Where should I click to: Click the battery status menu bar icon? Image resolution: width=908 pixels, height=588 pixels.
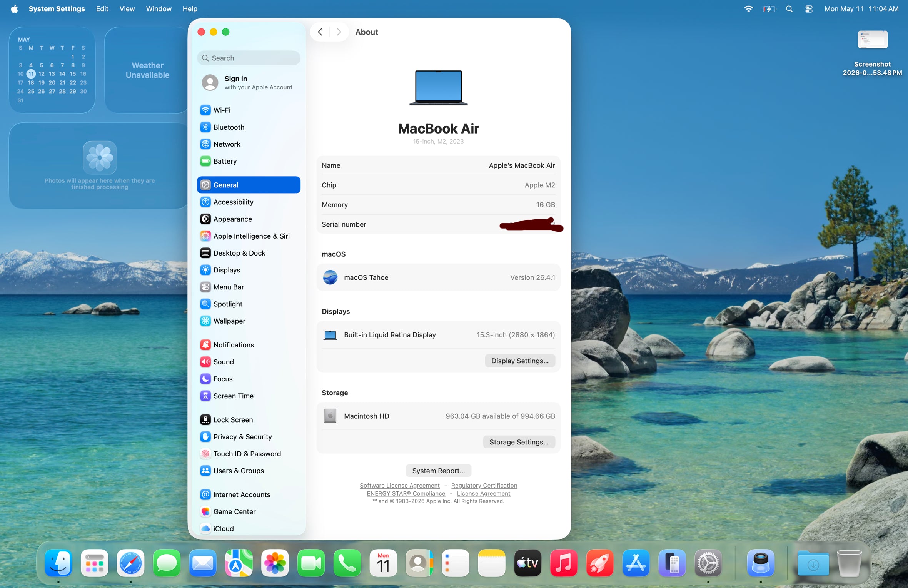click(x=769, y=8)
